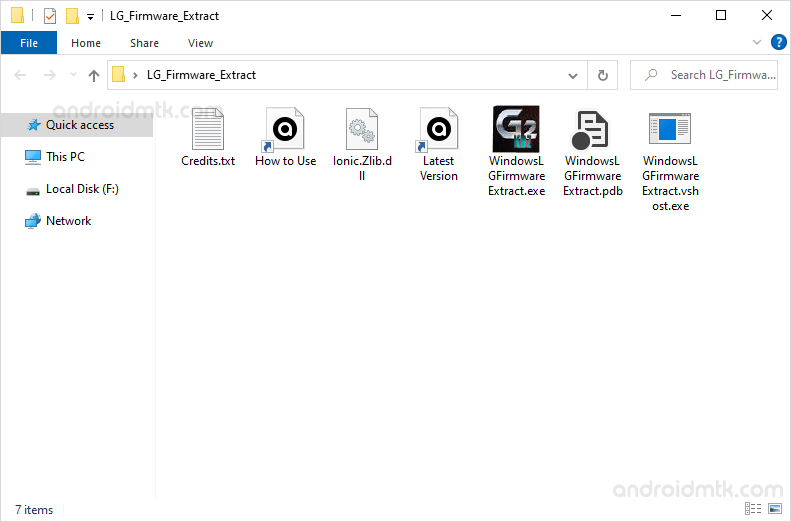Click the Latest Version label
The height and width of the screenshot is (522, 791).
click(438, 168)
